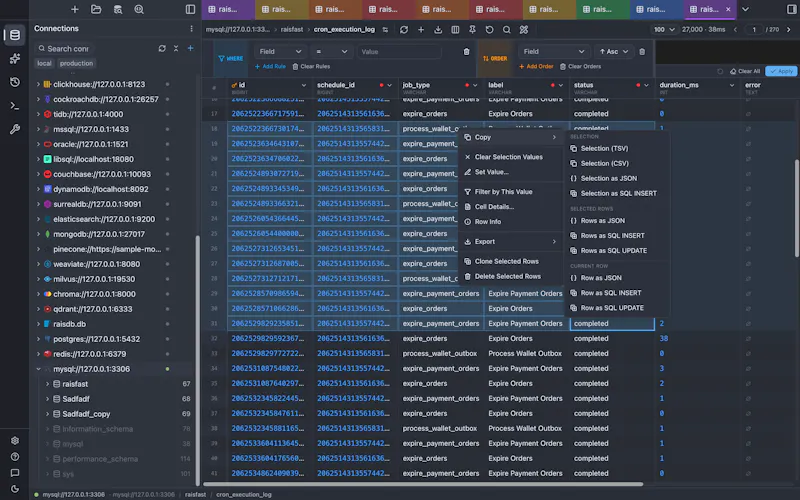Click the search icon in table toolbar
The height and width of the screenshot is (500, 800).
pos(507,30)
